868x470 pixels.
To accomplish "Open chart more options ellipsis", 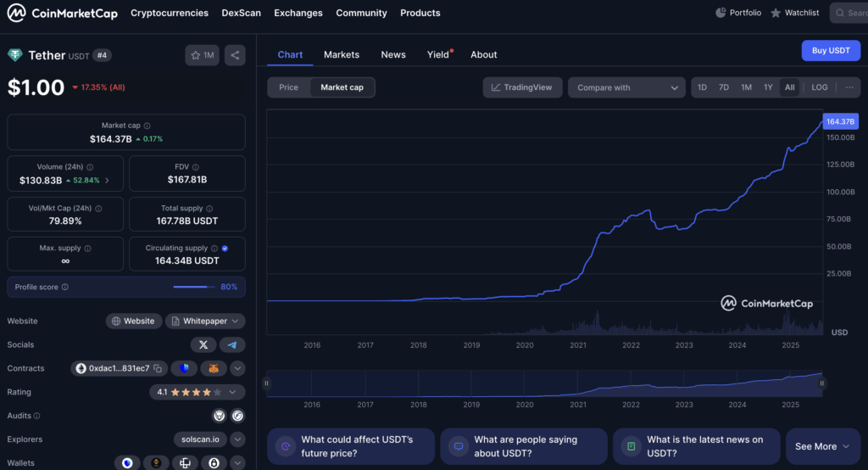I will click(849, 87).
